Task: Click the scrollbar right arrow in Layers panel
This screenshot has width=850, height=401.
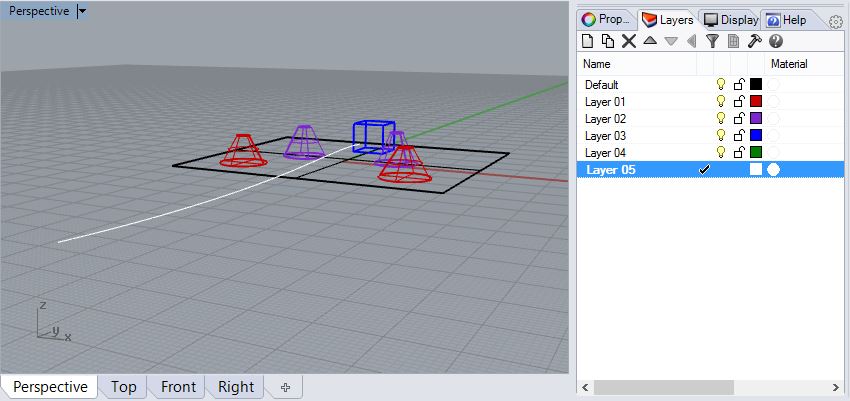Action: point(836,387)
